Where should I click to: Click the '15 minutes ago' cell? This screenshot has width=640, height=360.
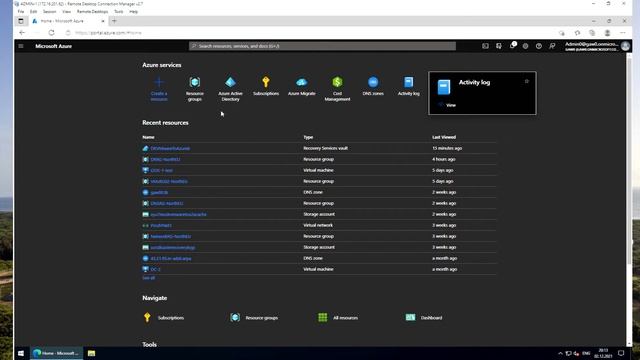(x=447, y=148)
